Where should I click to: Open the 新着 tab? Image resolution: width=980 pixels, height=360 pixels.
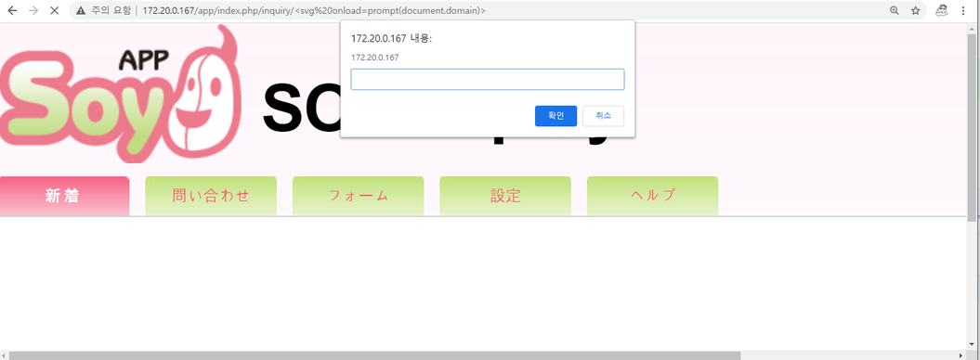64,196
